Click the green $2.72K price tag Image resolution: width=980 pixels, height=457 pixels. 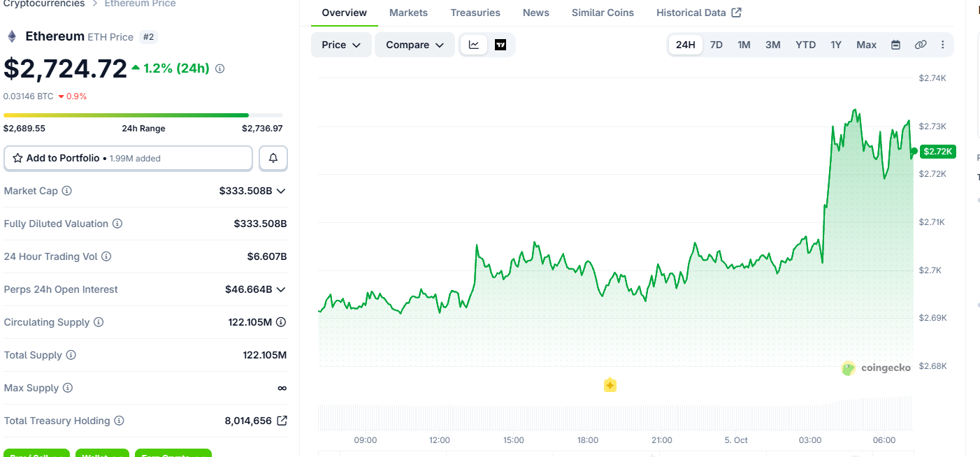coord(939,152)
